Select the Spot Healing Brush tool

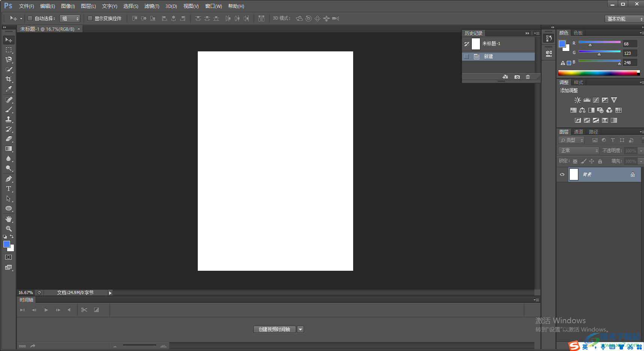[x=9, y=100]
